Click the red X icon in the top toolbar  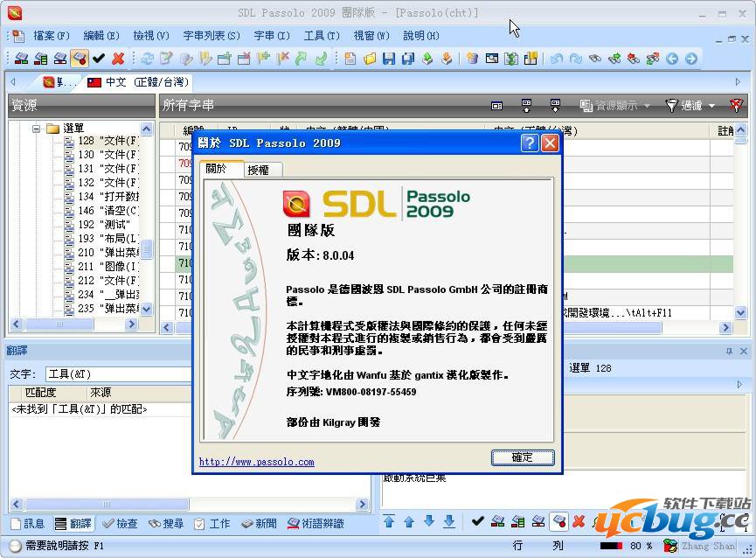coord(118,59)
